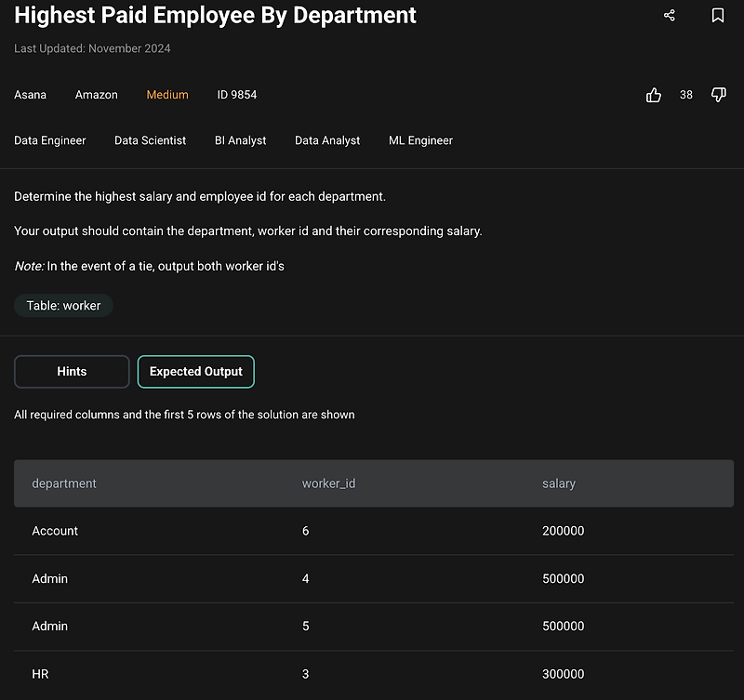Upvote the question with thumbs up
The height and width of the screenshot is (700, 744).
[x=653, y=94]
